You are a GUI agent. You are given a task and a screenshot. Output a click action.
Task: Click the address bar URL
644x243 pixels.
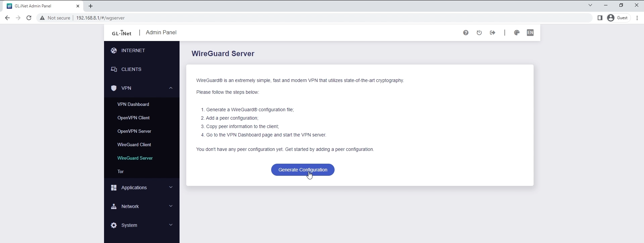100,18
